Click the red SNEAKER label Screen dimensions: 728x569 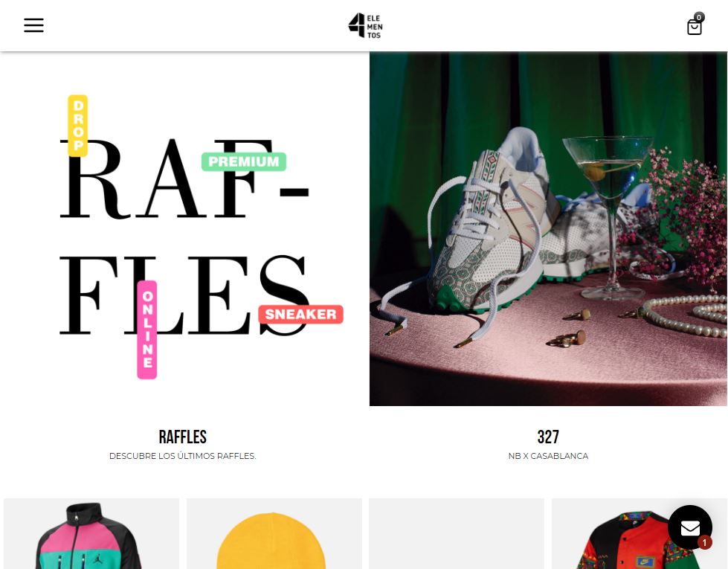tap(301, 315)
